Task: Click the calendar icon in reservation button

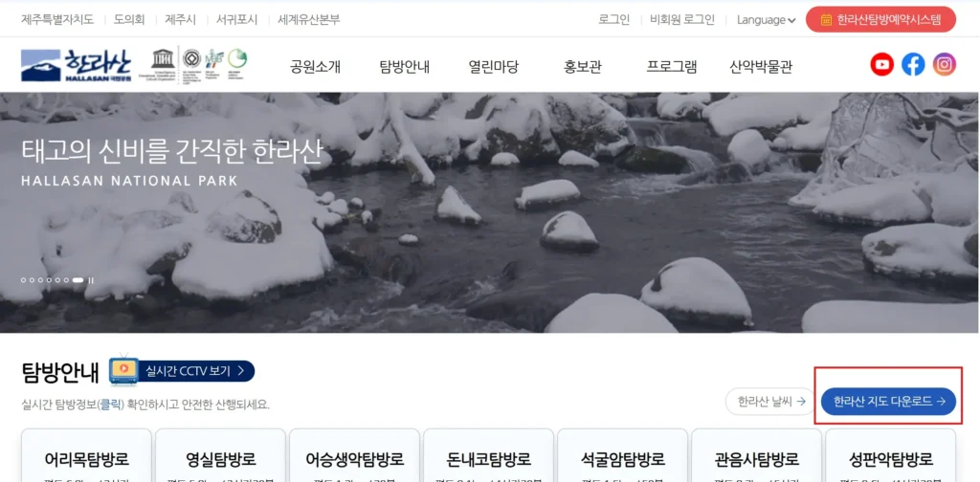Action: (x=826, y=20)
